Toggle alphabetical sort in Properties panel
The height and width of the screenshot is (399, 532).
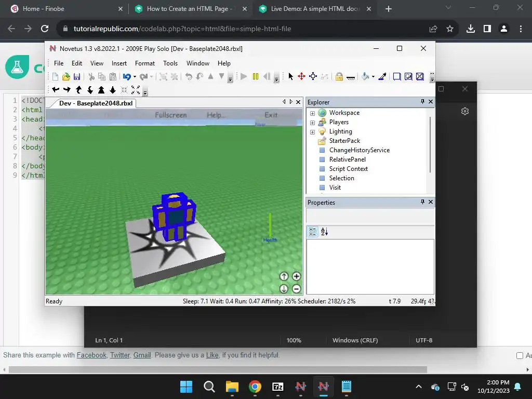pos(324,232)
